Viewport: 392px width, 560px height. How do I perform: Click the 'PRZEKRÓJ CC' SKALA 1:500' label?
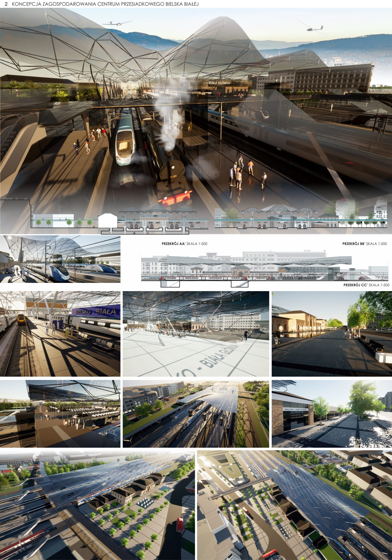[366, 285]
